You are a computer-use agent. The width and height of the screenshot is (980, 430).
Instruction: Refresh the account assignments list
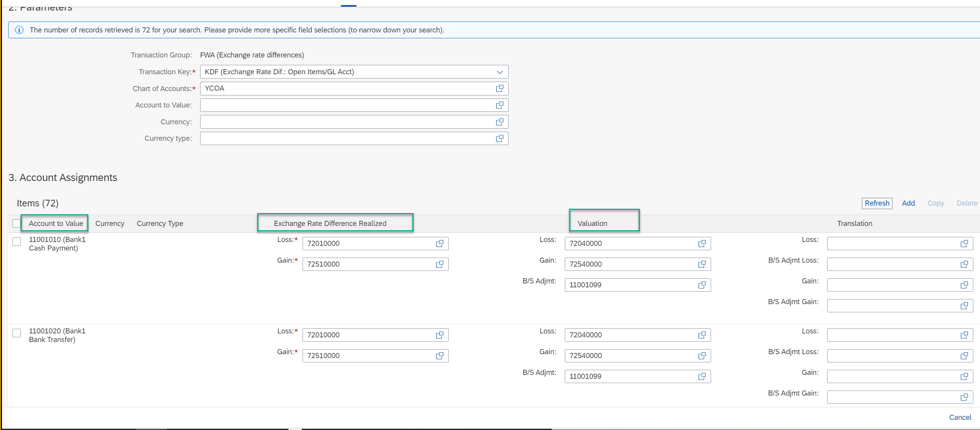coord(877,203)
